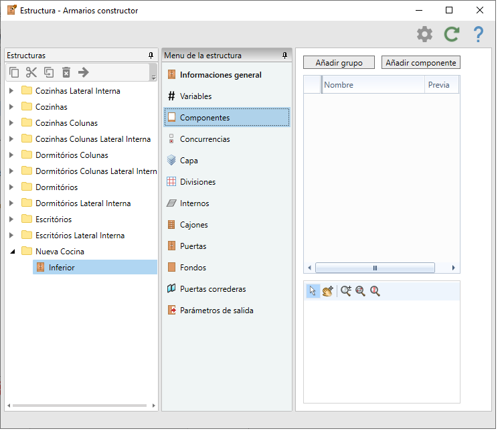Image resolution: width=504 pixels, height=439 pixels.
Task: Click the Añadir componente button
Action: pos(421,62)
